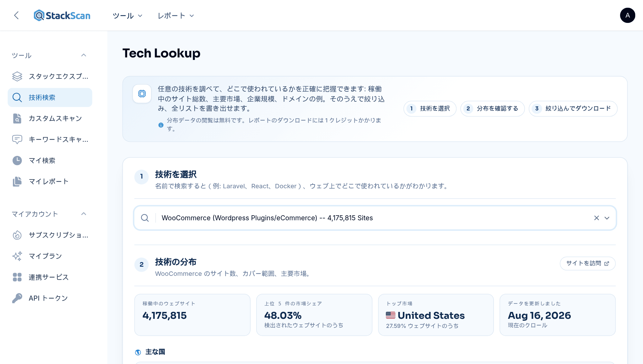Click the サイトを訪問 button
The image size is (643, 364).
click(587, 263)
